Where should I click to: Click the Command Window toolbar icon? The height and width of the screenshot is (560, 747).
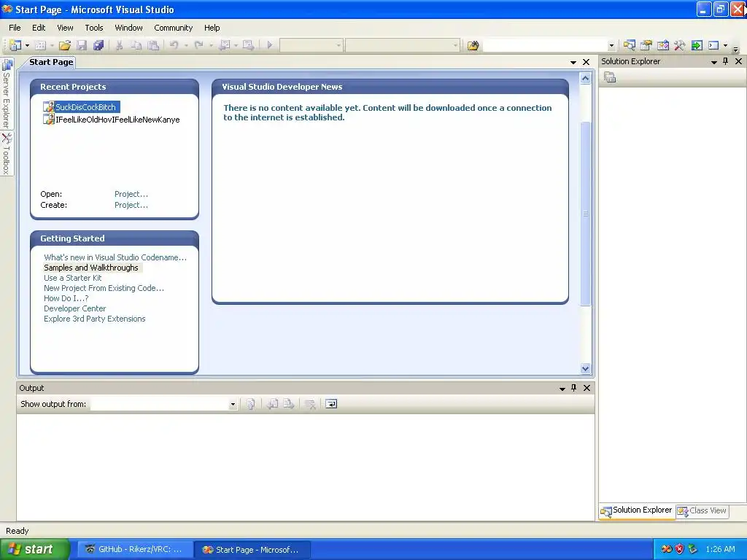[x=713, y=45]
